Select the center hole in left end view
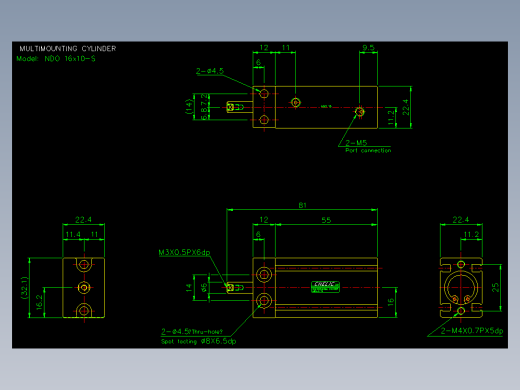This screenshot has height=390, width=520. pos(84,287)
